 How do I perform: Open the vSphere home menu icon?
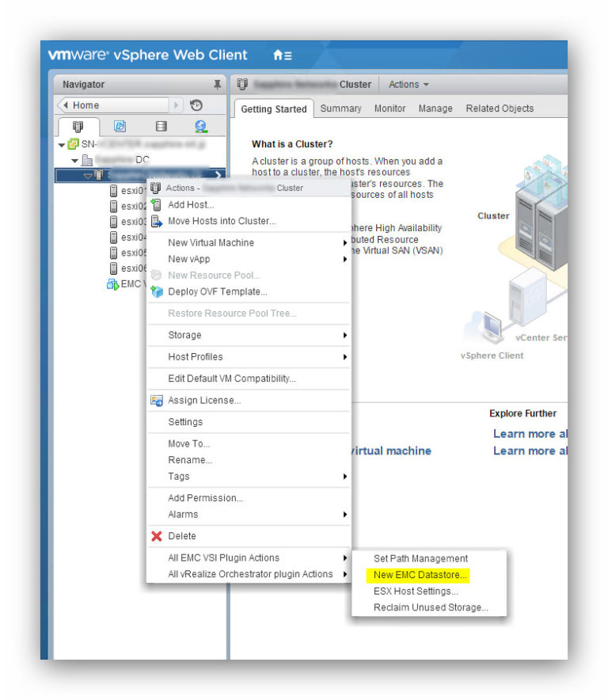(282, 55)
